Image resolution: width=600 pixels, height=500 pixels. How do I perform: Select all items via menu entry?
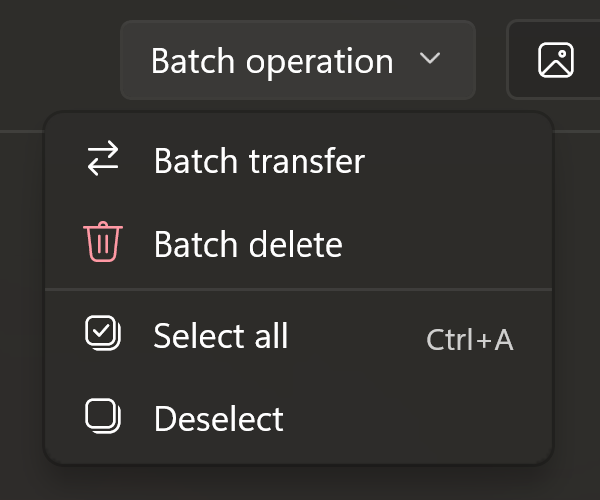[298, 336]
